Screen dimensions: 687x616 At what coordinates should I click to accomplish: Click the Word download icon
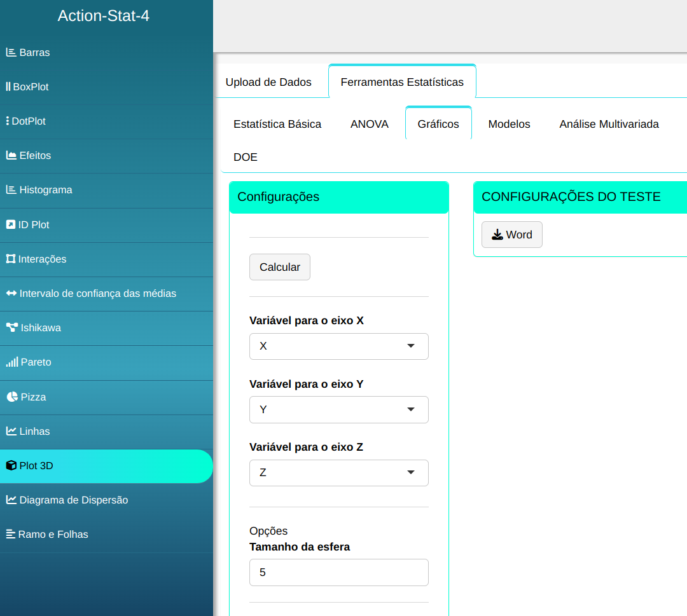pos(497,235)
